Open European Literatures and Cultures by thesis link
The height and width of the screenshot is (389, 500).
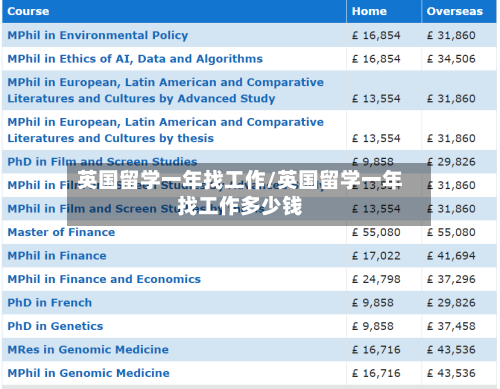click(x=165, y=130)
